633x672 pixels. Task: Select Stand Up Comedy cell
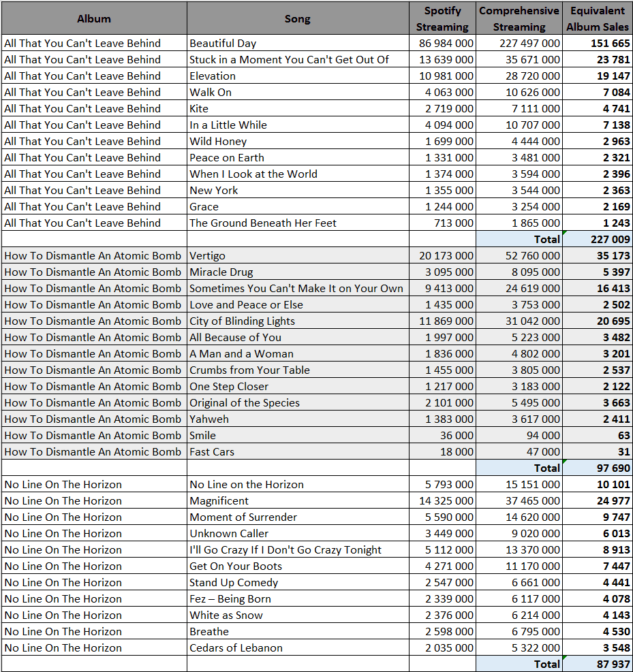coord(298,581)
